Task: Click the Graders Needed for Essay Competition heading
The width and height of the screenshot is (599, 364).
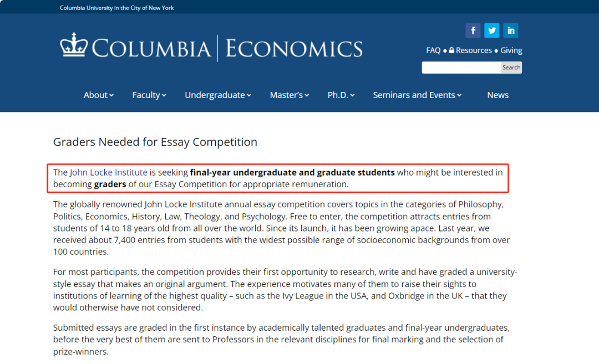Action: coord(155,142)
